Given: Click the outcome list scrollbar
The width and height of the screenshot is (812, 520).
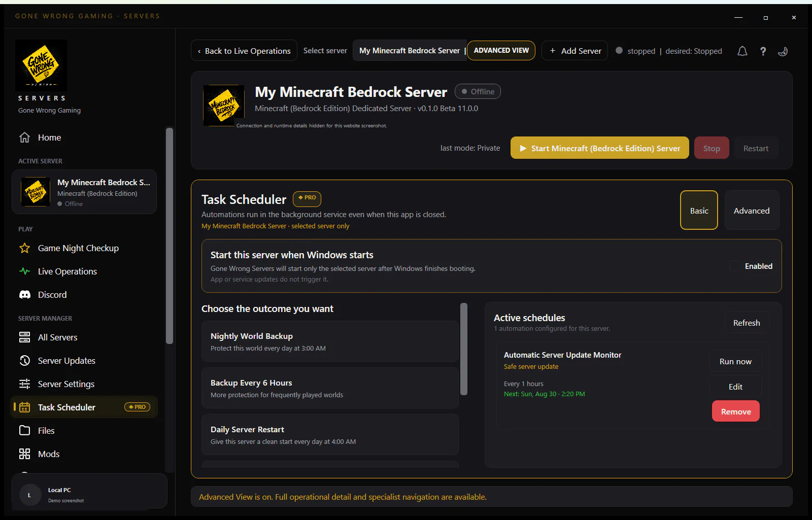Looking at the screenshot, I should click(463, 349).
